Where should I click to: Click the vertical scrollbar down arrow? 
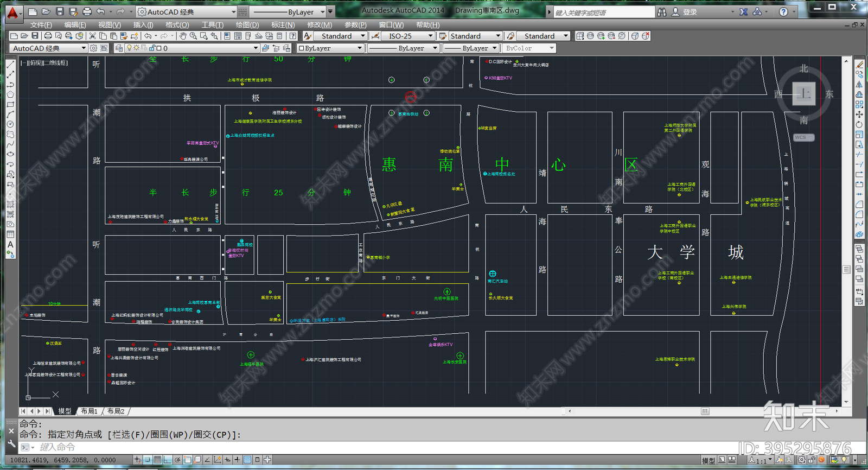(x=846, y=402)
